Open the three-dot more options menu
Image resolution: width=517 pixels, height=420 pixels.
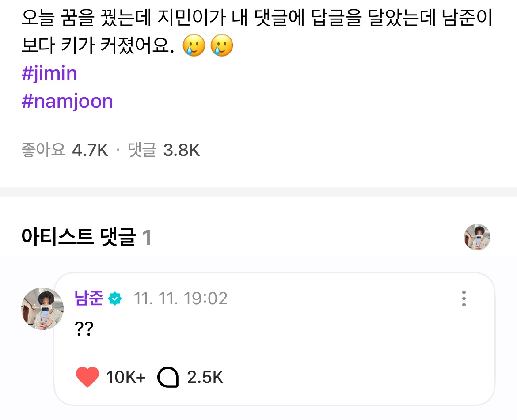pyautogui.click(x=464, y=299)
